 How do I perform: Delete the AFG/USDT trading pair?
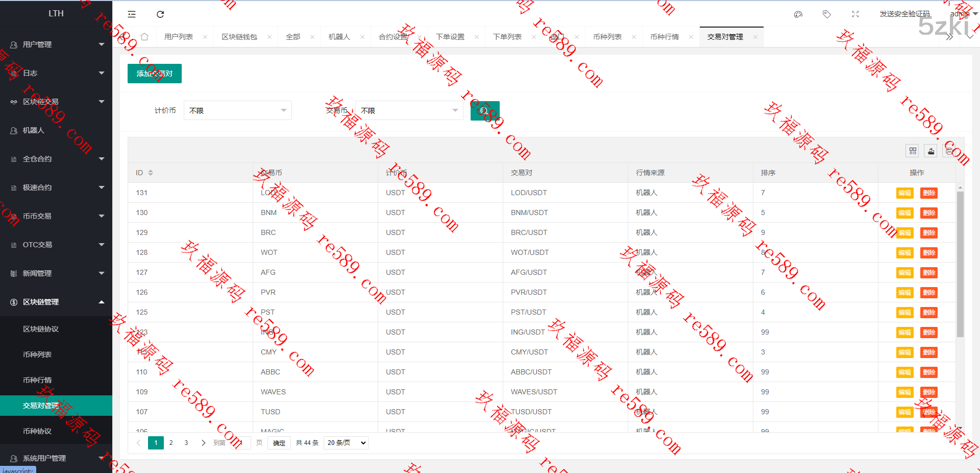coord(929,273)
